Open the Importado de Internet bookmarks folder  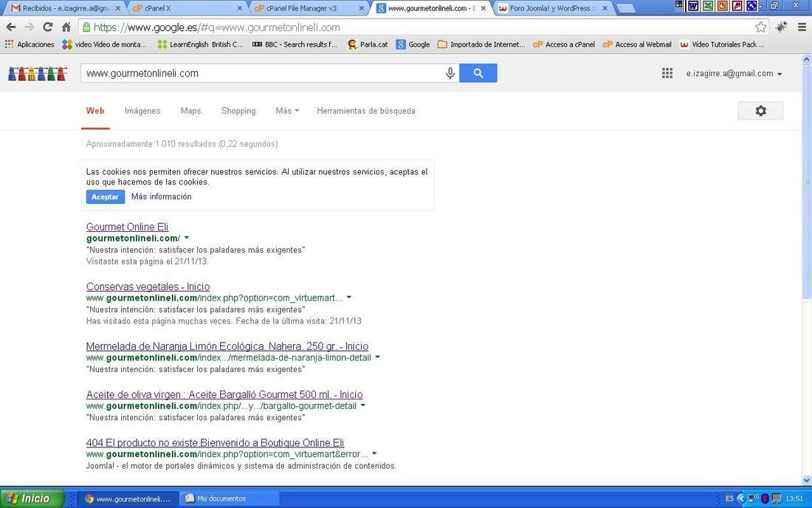(x=481, y=44)
